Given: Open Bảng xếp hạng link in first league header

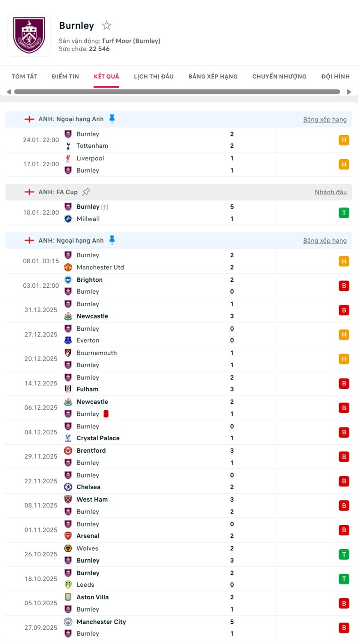Looking at the screenshot, I should [x=325, y=120].
